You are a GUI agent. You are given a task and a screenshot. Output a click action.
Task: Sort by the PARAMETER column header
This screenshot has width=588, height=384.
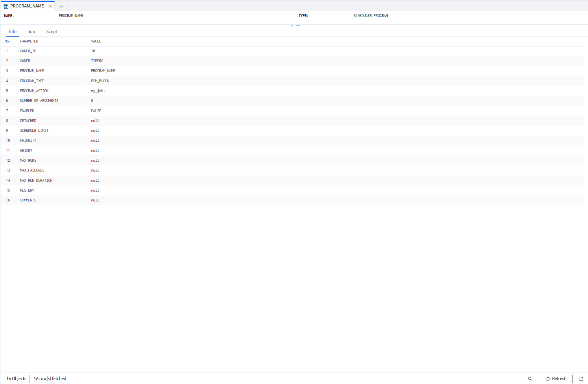[x=29, y=41]
